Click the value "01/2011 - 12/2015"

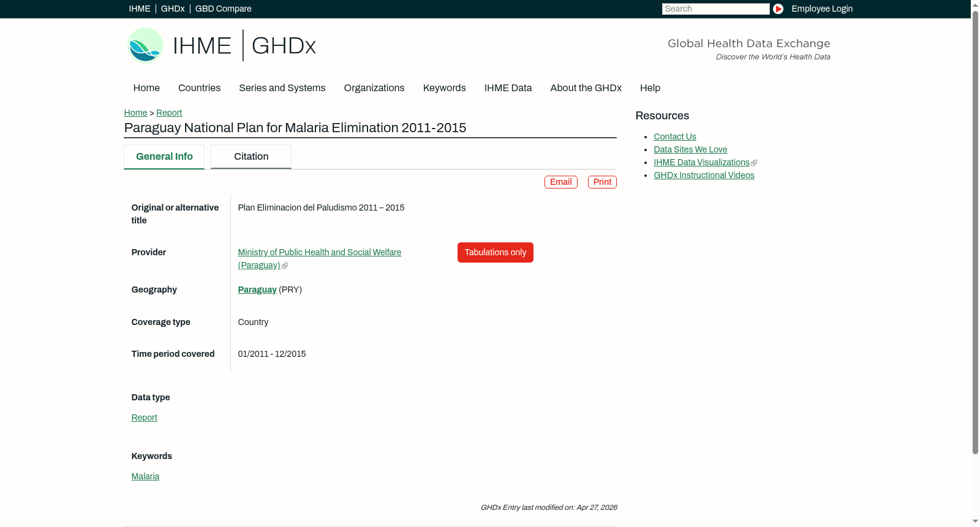coord(272,354)
